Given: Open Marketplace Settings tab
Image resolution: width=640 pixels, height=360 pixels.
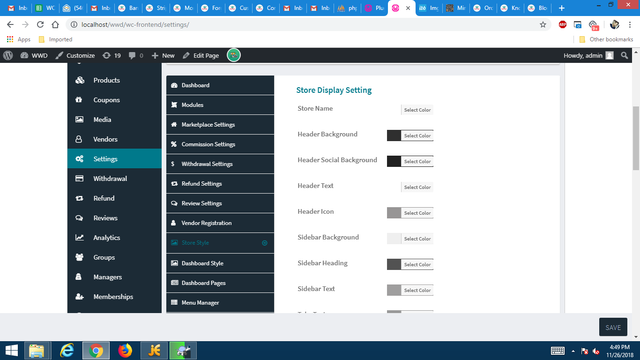Looking at the screenshot, I should pyautogui.click(x=220, y=124).
